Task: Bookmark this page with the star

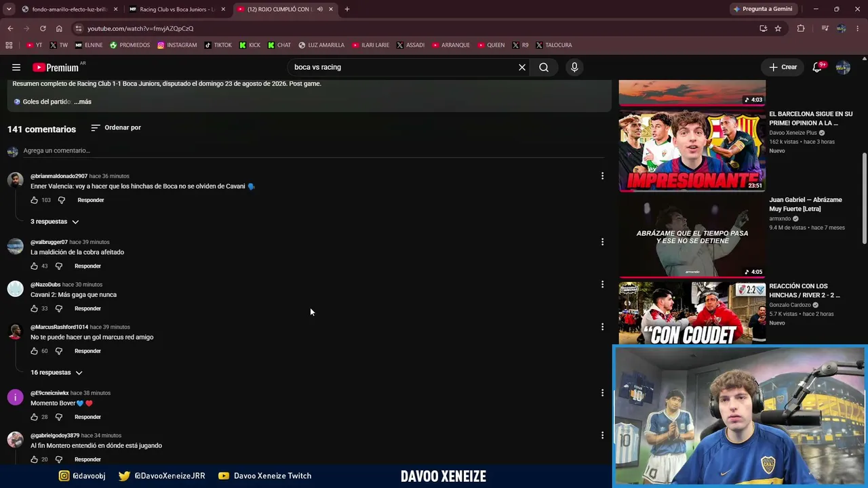Action: (778, 28)
